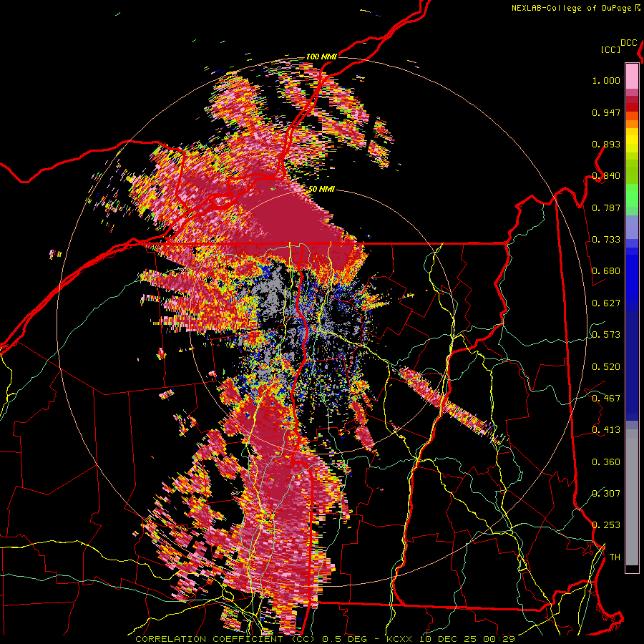
Task: Click the 0.733 legend value
Action: tap(606, 240)
